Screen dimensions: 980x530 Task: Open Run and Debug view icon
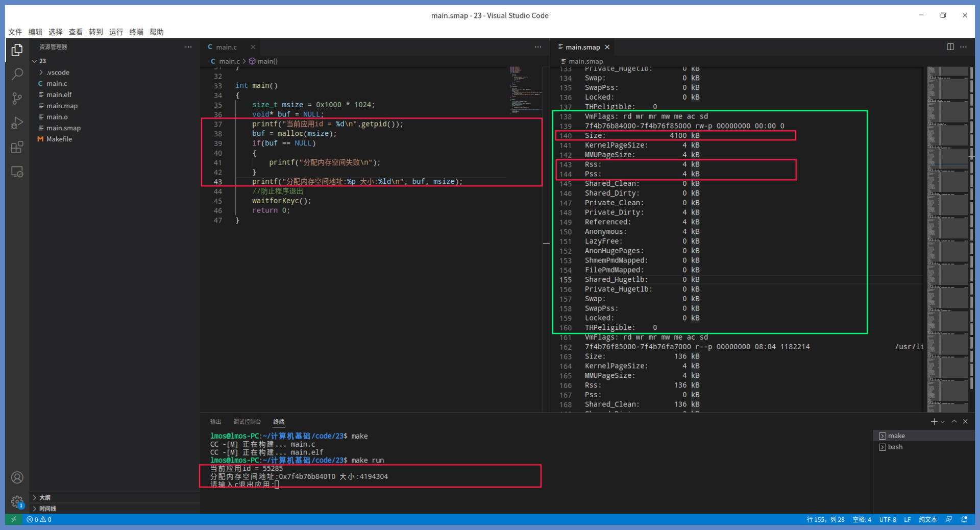coord(17,123)
